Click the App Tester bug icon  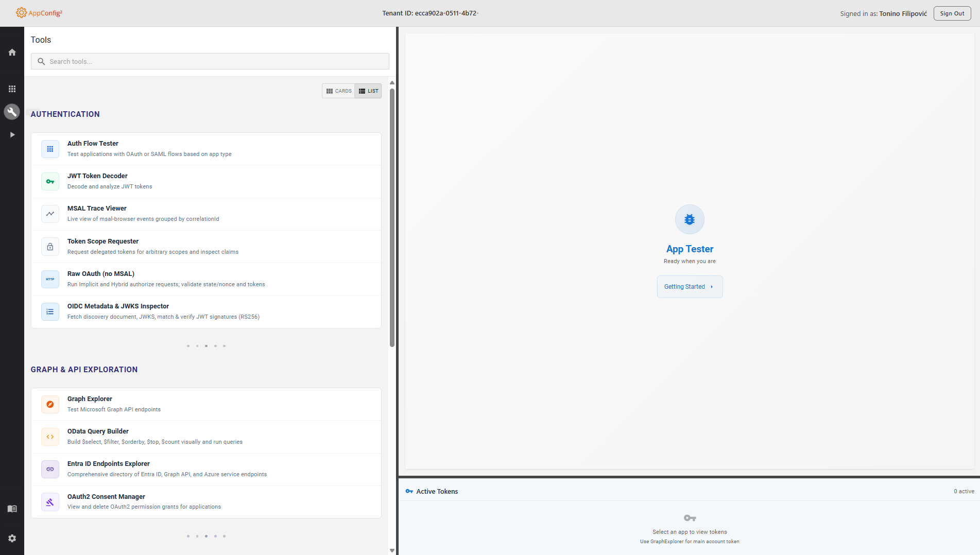[x=690, y=219]
